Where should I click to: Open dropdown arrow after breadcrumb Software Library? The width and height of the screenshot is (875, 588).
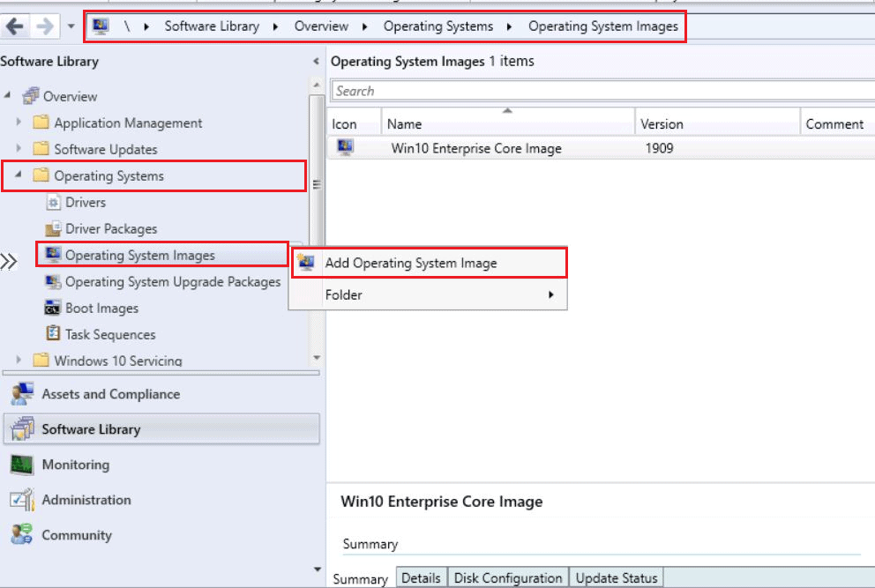click(x=276, y=26)
